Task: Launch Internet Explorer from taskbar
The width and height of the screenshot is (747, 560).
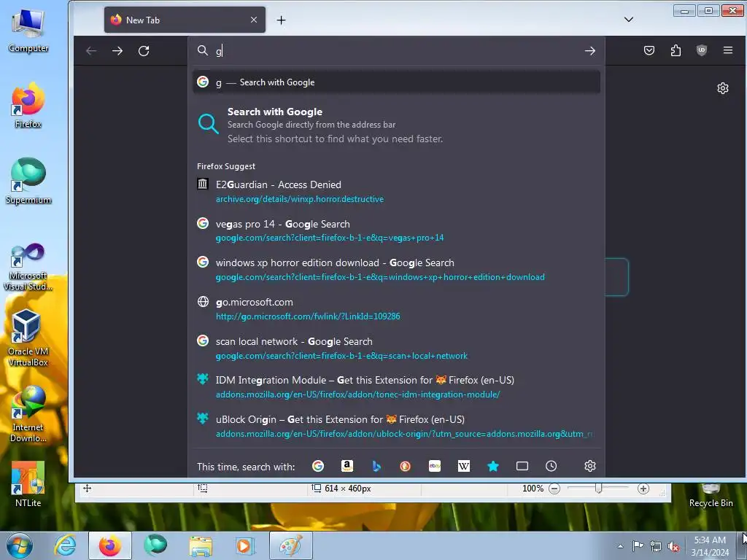Action: click(65, 545)
